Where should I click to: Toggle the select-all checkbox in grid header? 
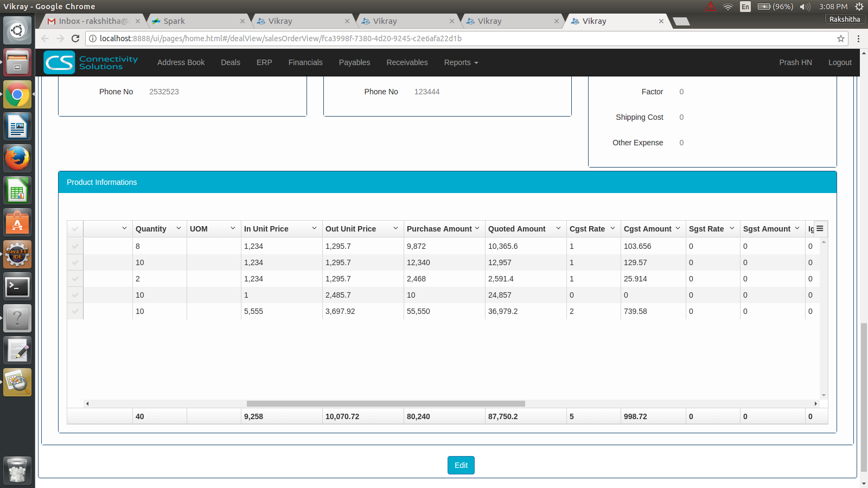tap(75, 229)
